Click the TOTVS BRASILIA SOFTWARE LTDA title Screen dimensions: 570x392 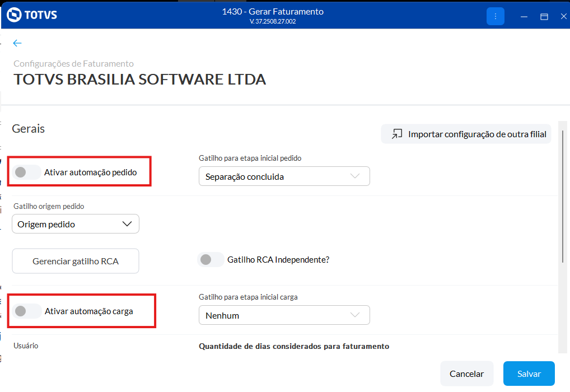pos(139,80)
